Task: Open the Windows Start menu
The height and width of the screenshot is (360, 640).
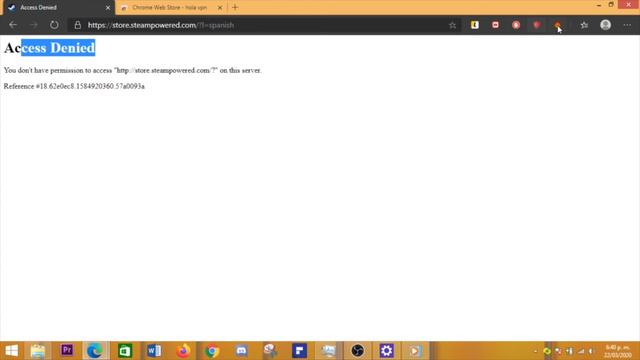Action: tap(11, 351)
